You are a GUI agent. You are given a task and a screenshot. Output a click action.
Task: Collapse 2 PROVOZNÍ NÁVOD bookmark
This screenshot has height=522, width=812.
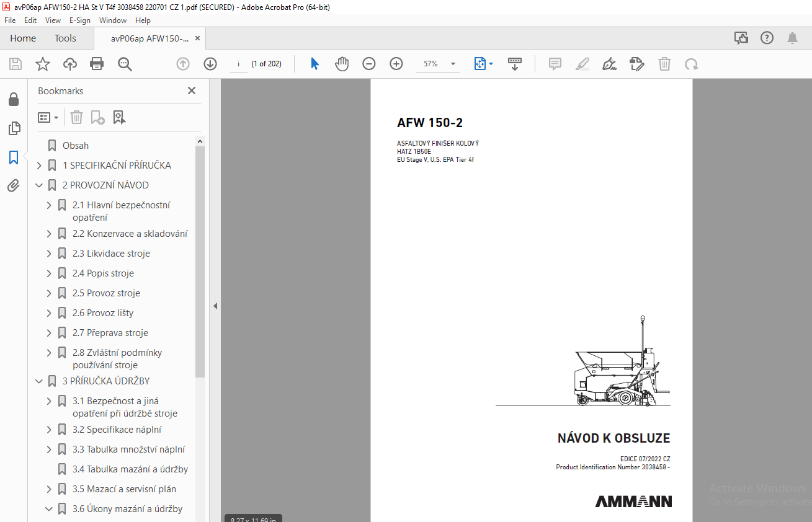[39, 185]
